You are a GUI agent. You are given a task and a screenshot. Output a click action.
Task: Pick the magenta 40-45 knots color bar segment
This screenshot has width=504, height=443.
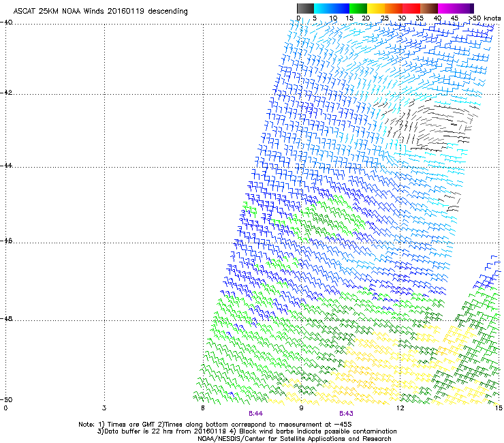447,8
